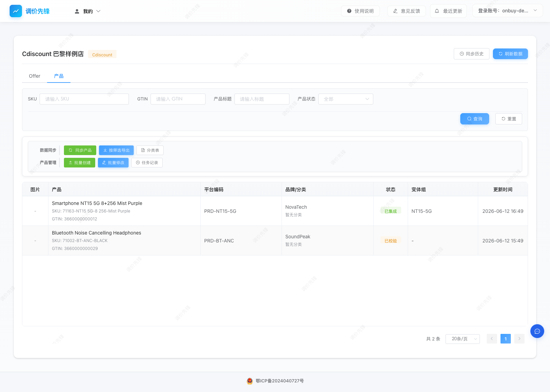Focus the SKU input field
This screenshot has width=550, height=392.
[84, 99]
